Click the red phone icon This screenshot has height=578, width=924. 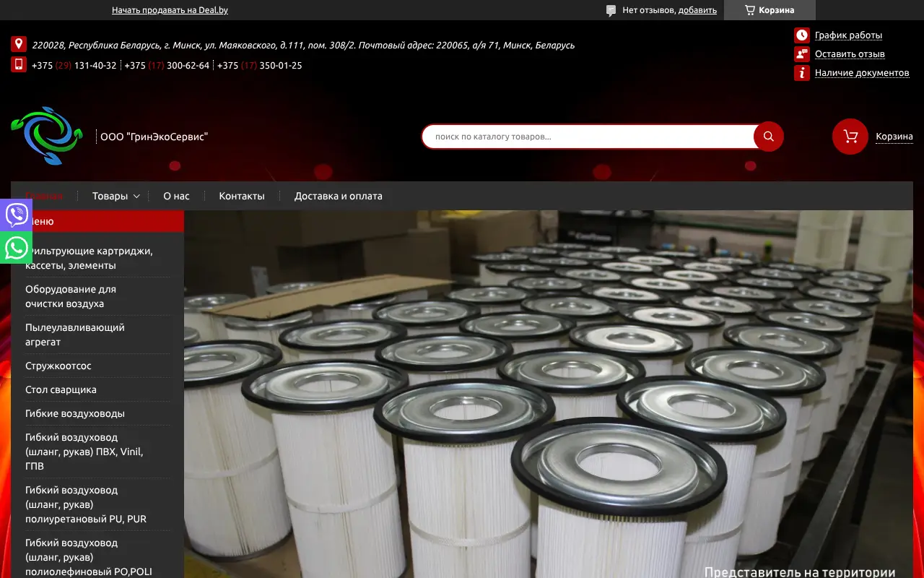(x=19, y=65)
